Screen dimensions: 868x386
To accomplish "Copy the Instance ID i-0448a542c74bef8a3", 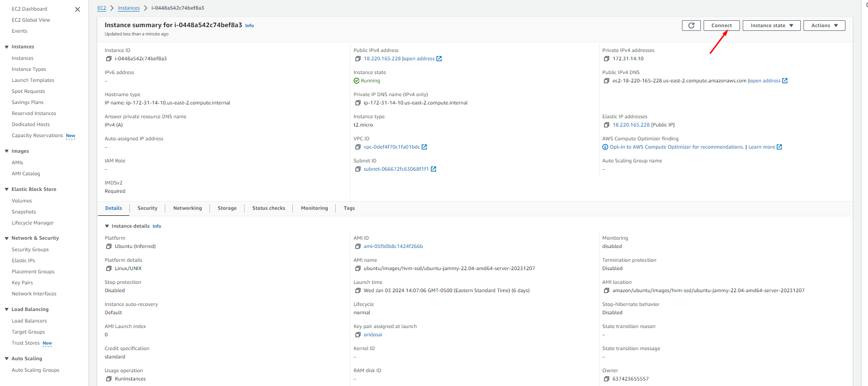I will point(109,59).
